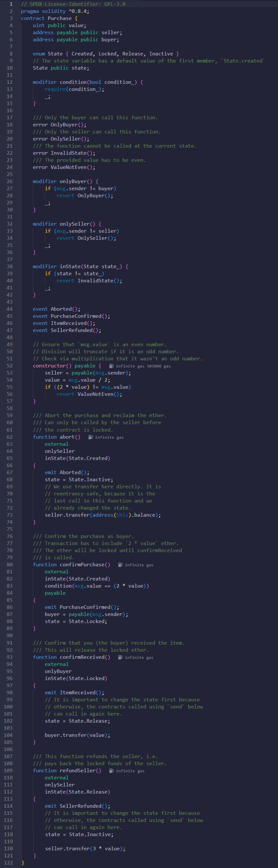Click the enum State declaration
Viewport: 278px width, 868px height.
point(106,54)
